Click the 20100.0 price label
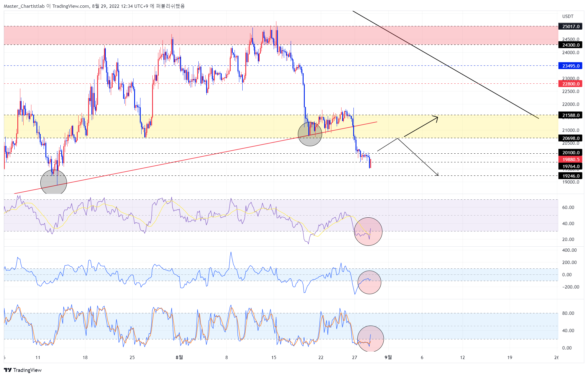Image resolution: width=588 pixels, height=377 pixels. click(570, 152)
